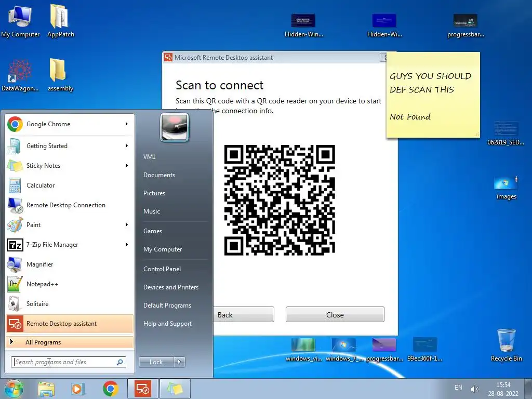Screen dimensions: 532x399
Task: Click the user account picture in the Start menu
Action: click(x=175, y=128)
